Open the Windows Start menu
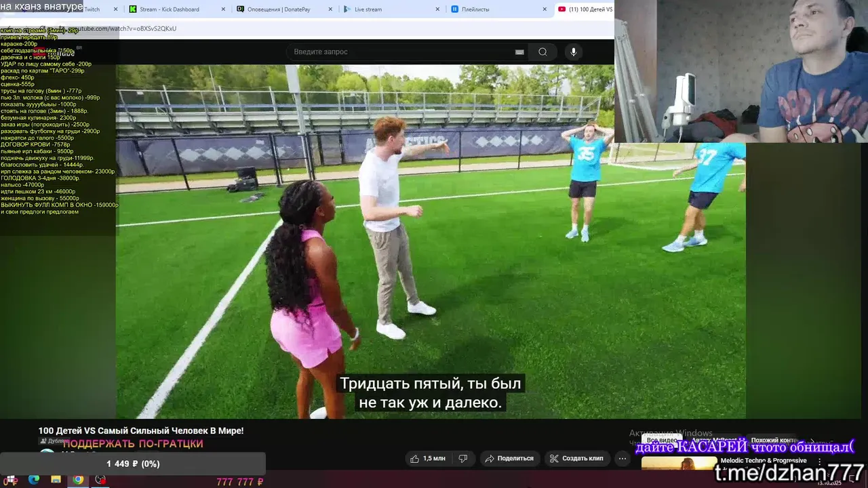The height and width of the screenshot is (488, 868). click(x=11, y=480)
